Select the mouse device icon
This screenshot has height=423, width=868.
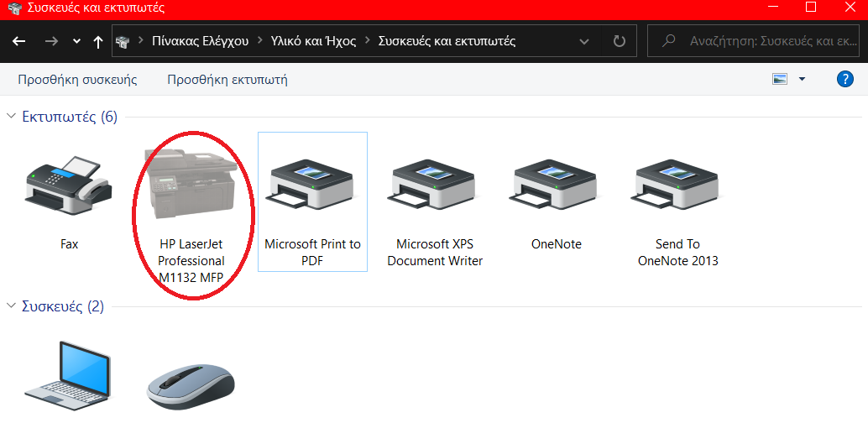[x=191, y=386]
